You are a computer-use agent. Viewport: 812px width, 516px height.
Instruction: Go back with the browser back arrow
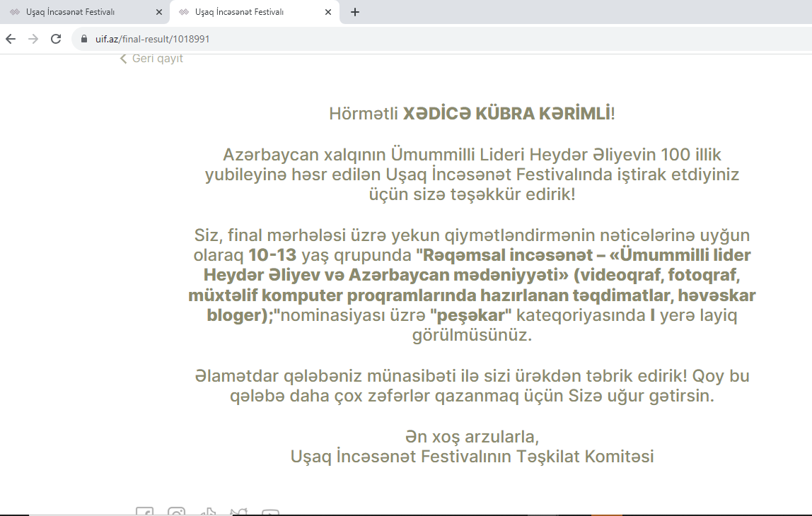[x=11, y=39]
